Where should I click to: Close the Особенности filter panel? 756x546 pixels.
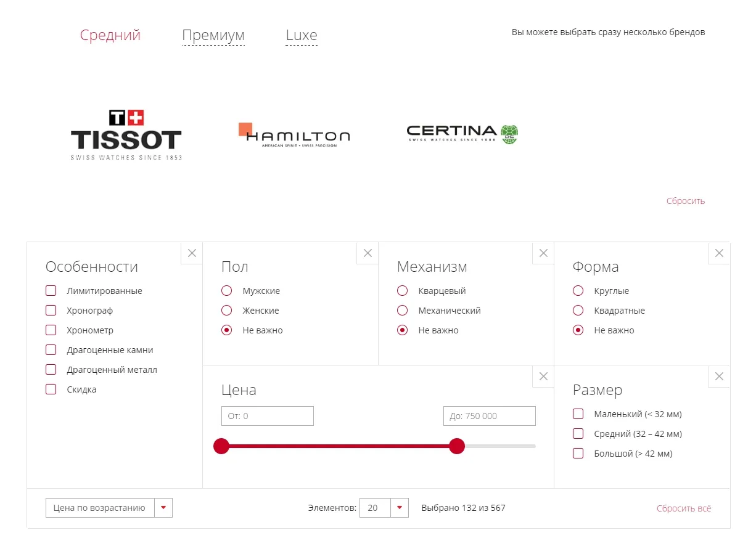[192, 253]
